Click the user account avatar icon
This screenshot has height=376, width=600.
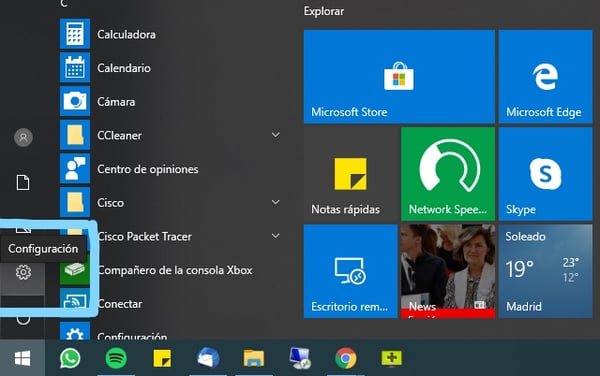pyautogui.click(x=23, y=137)
